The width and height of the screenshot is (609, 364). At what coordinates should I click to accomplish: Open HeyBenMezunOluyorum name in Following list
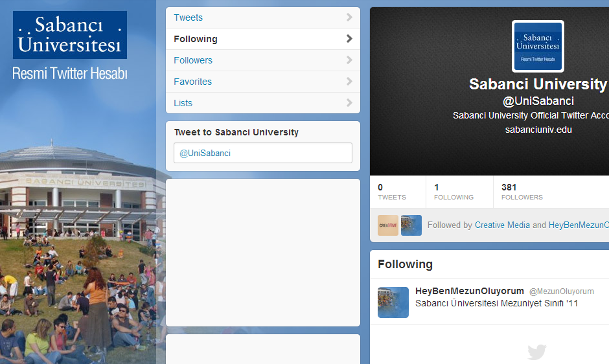tap(470, 291)
